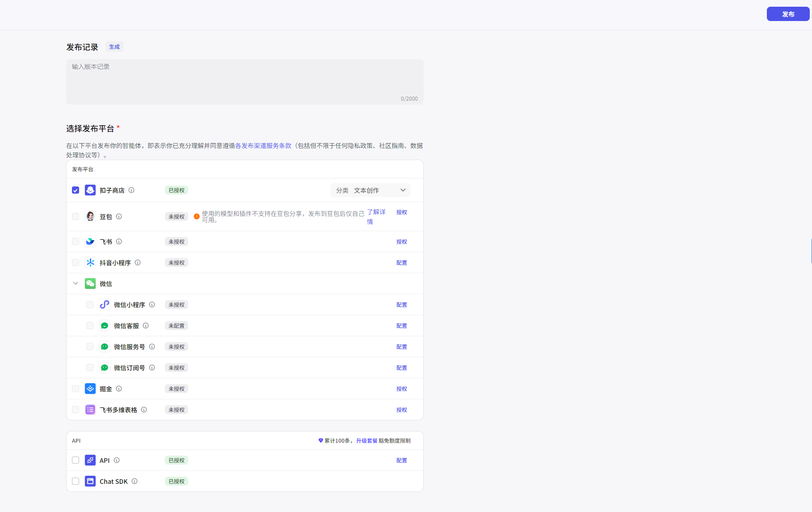Click the 抖音小程序 icon
Image resolution: width=812 pixels, height=512 pixels.
(x=90, y=262)
